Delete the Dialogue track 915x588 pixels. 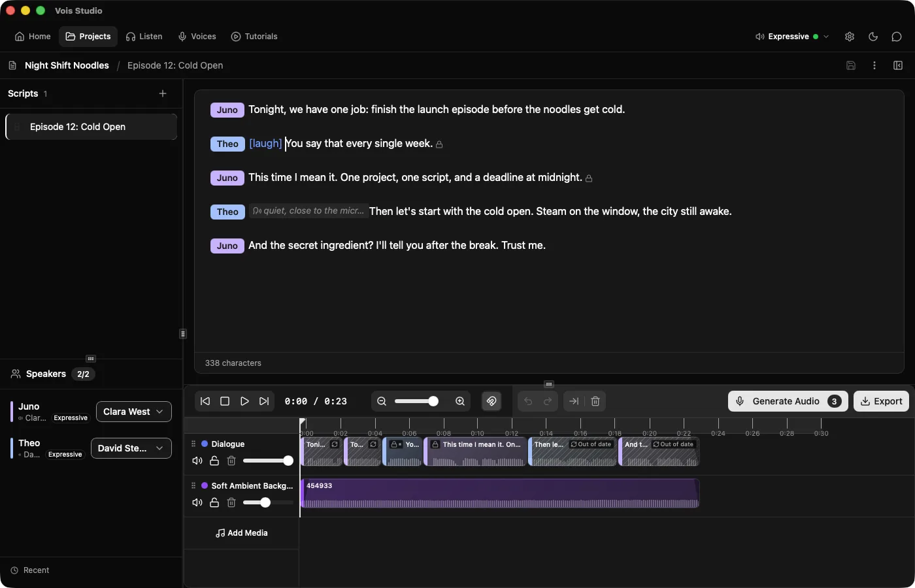coord(231,461)
